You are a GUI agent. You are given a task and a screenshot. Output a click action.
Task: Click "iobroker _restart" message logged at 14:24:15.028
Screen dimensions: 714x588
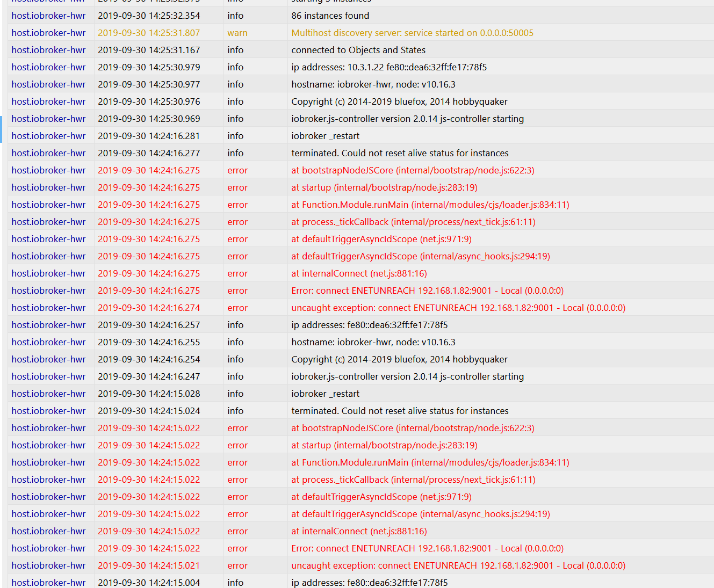click(x=325, y=394)
